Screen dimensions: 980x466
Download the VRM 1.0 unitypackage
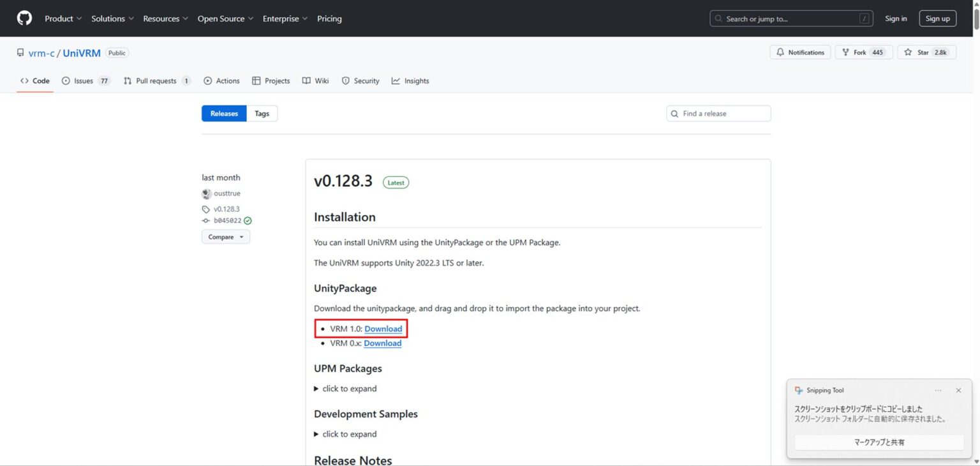click(383, 329)
